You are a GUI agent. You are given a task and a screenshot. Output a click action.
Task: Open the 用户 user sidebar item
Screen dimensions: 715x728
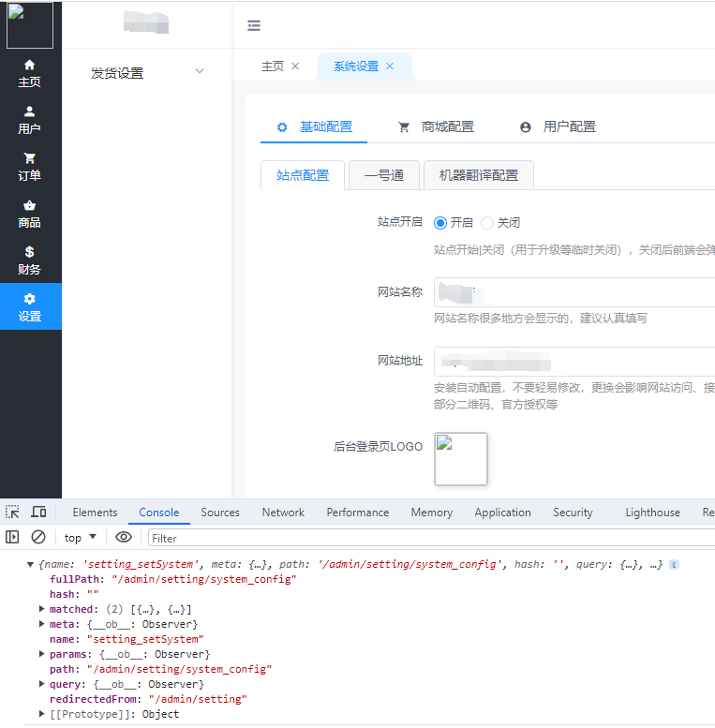(30, 120)
